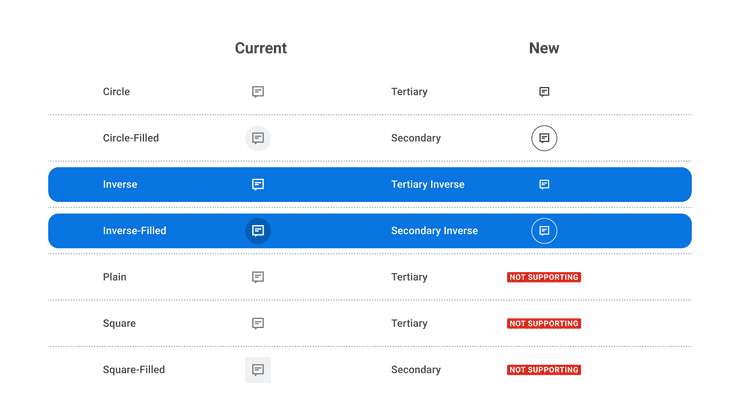Select the Current column heading
Viewport: 740px width, 419px height.
(261, 48)
